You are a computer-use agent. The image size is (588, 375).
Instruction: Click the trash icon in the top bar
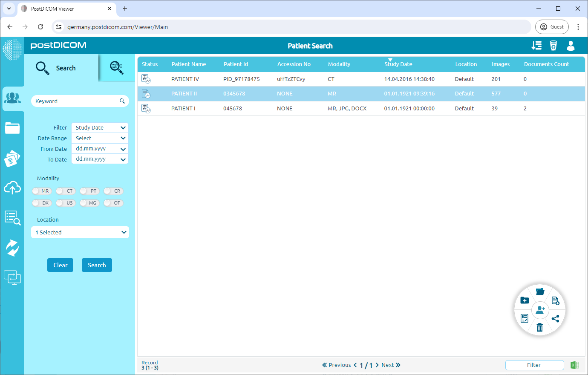click(553, 46)
